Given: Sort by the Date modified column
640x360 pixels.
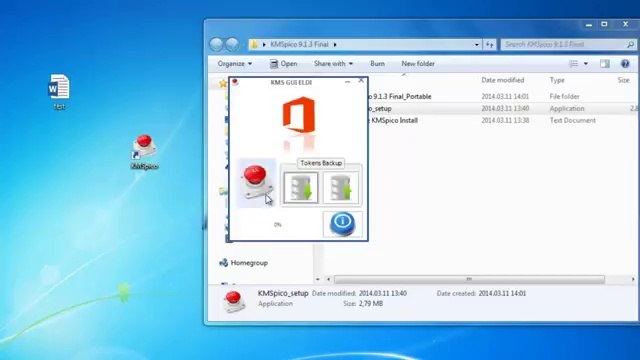Looking at the screenshot, I should click(x=502, y=80).
